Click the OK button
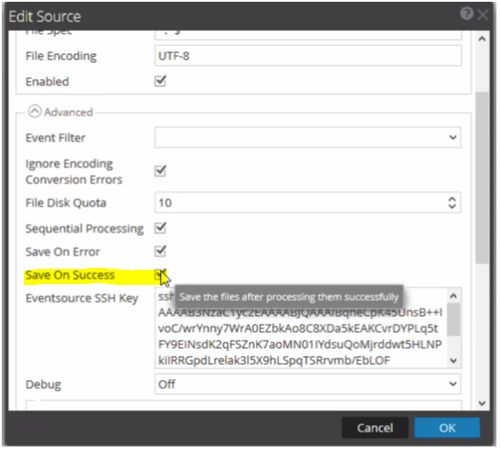 tap(447, 428)
